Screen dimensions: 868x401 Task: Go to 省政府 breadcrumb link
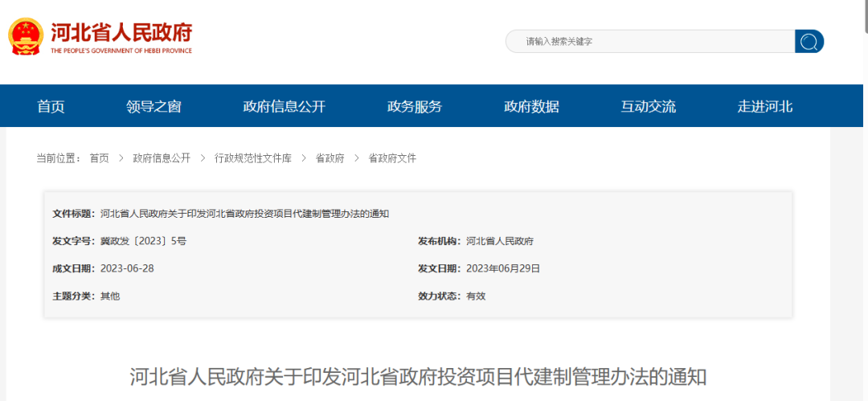[330, 158]
